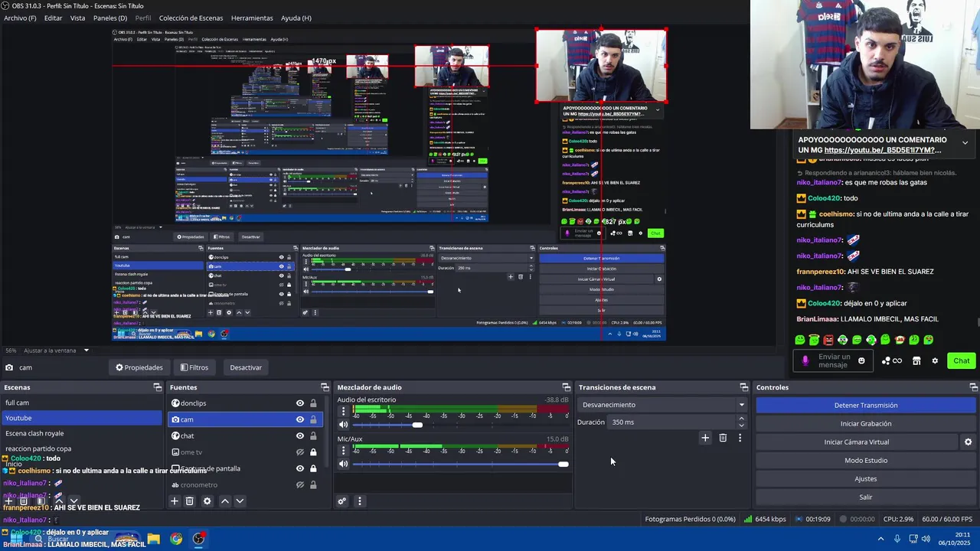
Task: Open the chat shop icon
Action: (916, 360)
